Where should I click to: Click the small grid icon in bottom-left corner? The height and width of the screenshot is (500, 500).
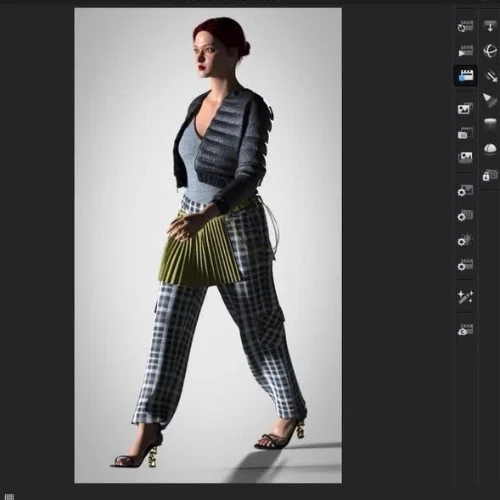(9, 497)
